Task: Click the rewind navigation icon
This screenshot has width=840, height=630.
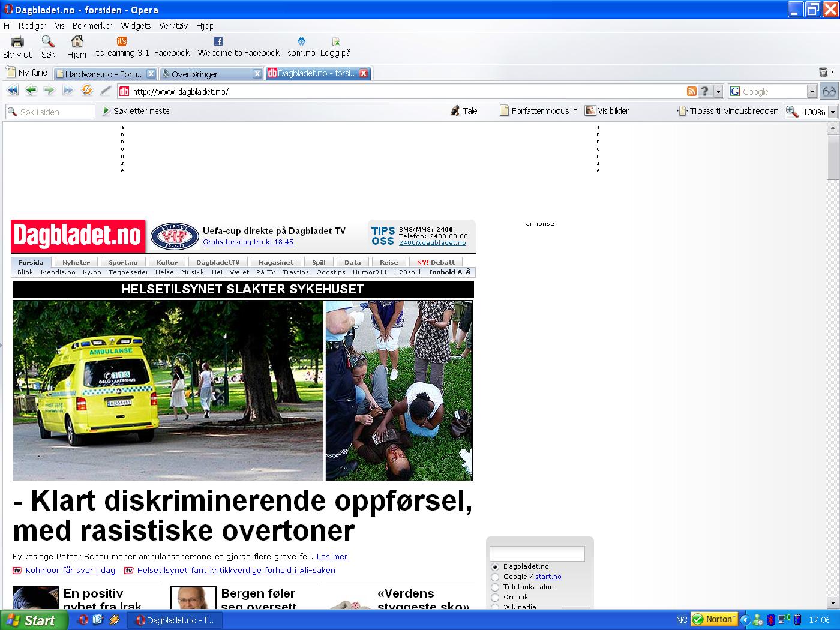Action: [13, 91]
